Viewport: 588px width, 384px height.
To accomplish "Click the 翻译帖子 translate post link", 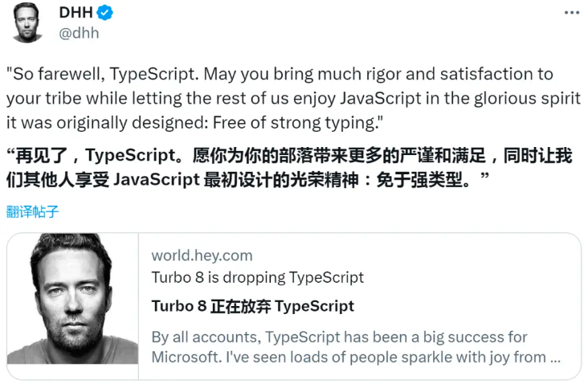I will click(x=33, y=212).
